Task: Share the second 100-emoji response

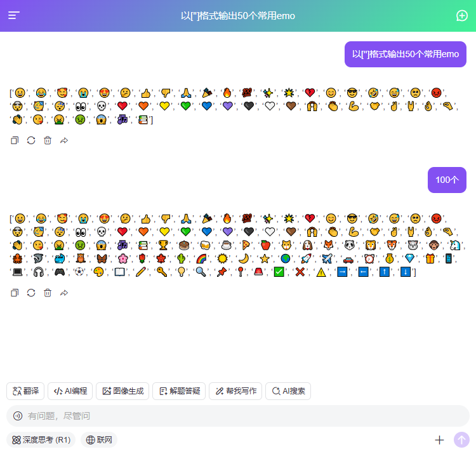Action: pos(64,293)
